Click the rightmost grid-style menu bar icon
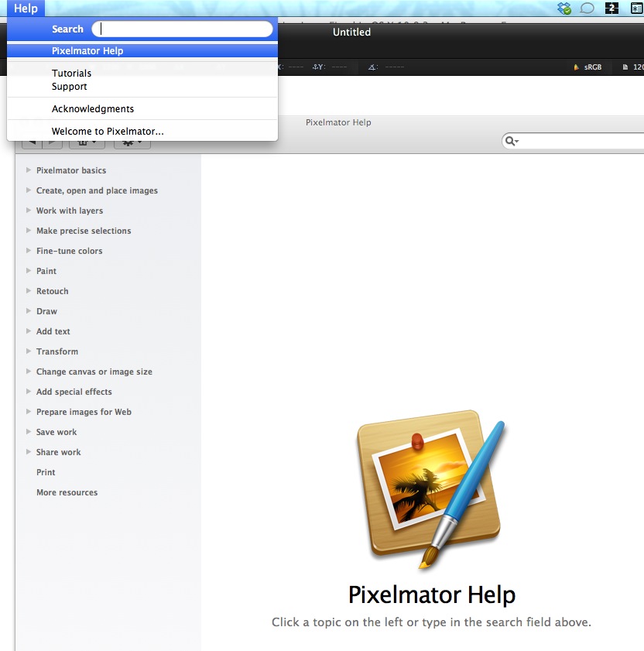 pos(637,8)
